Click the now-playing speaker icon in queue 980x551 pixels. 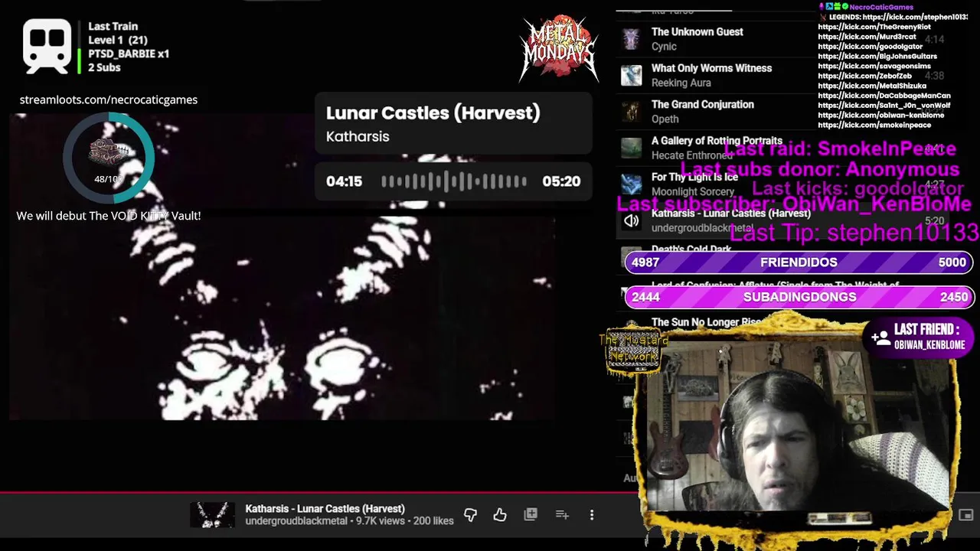tap(632, 220)
